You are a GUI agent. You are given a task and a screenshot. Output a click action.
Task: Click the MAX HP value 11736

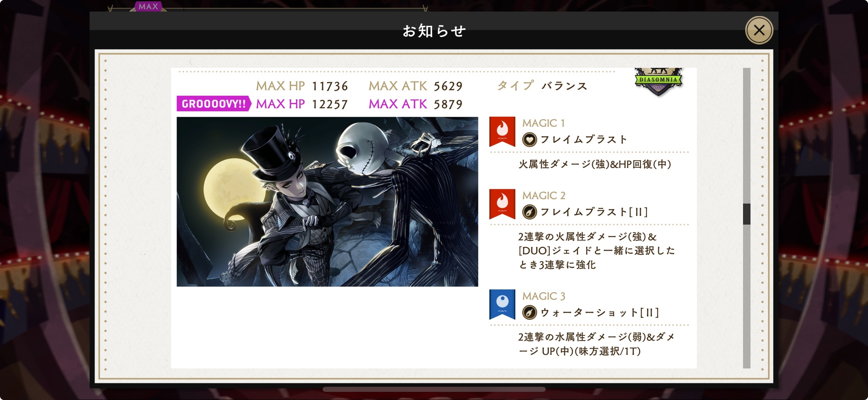(330, 86)
